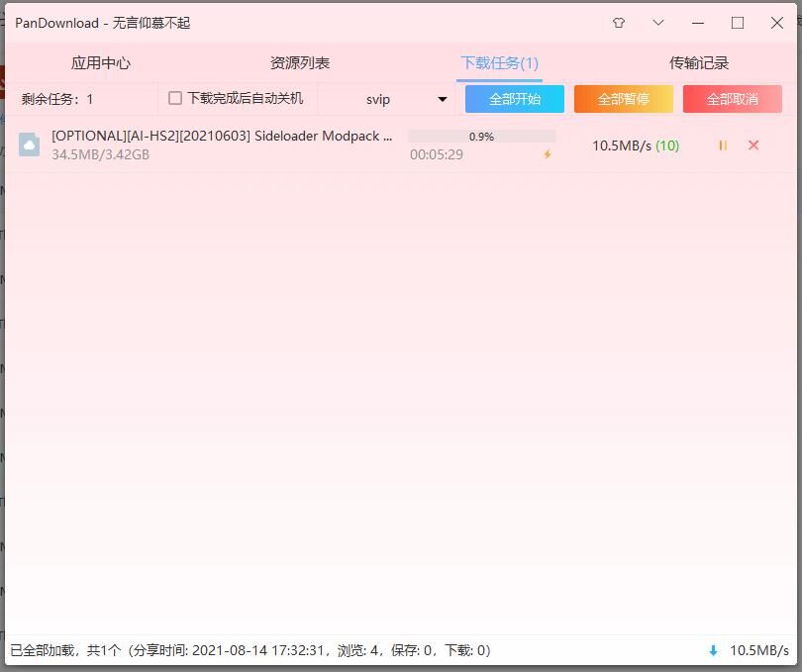Screen dimensions: 802x672
Task: Click the status bar 10.5MB/s speed
Action: pos(759,650)
